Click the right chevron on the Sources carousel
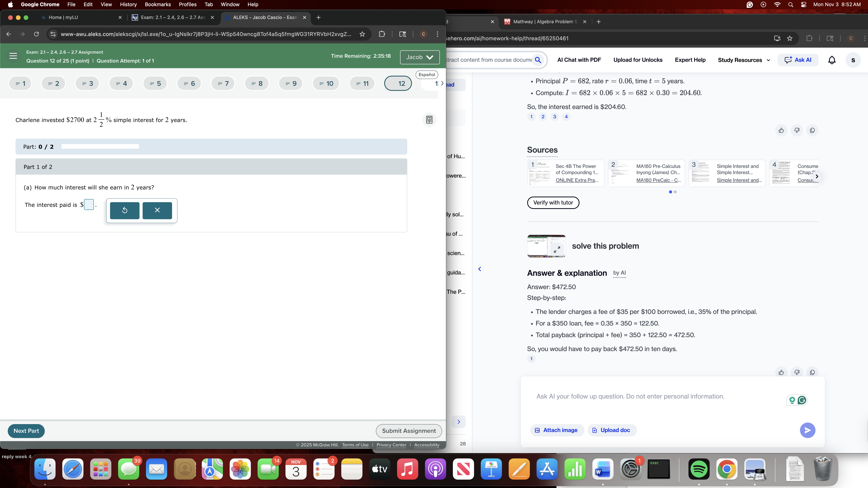This screenshot has height=488, width=868. [817, 176]
